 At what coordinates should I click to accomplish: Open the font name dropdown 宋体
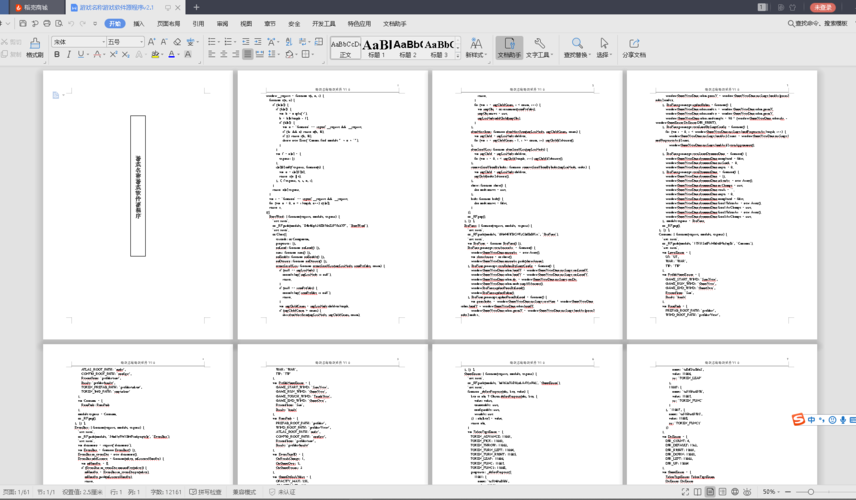tap(103, 41)
